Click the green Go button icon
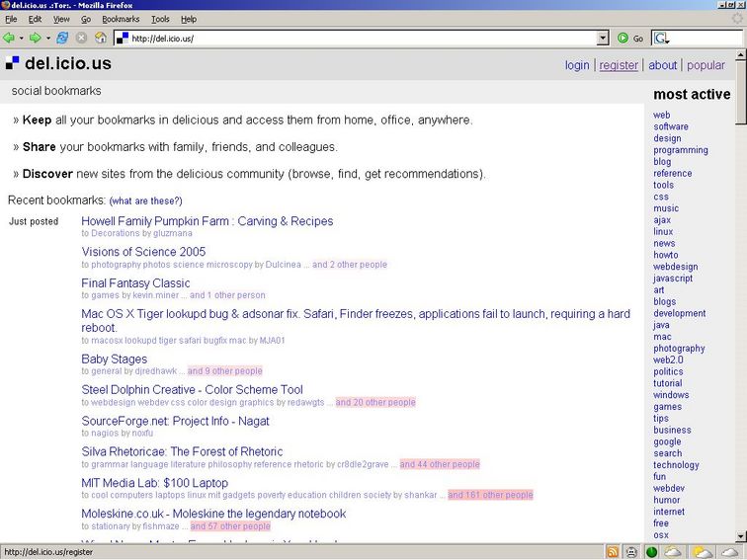The image size is (747, 560). [622, 39]
